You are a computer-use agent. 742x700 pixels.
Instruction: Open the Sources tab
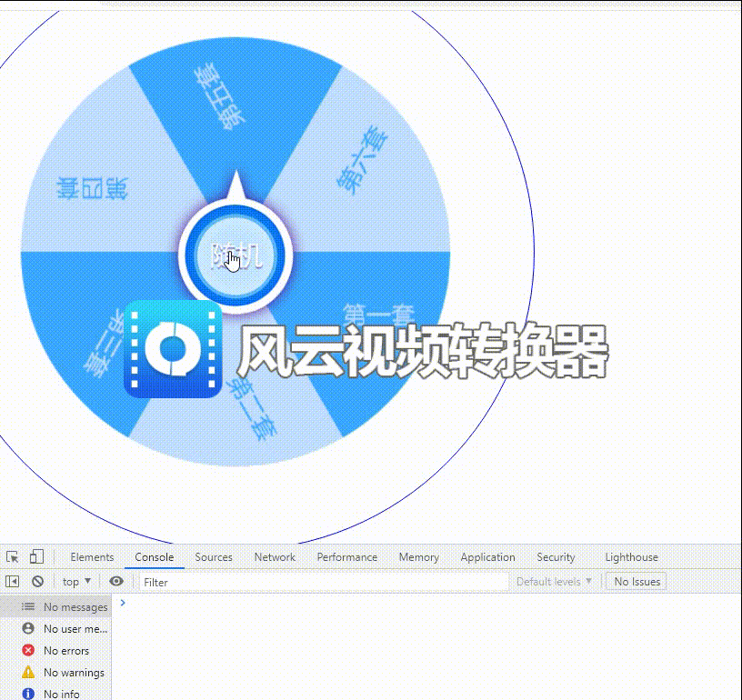214,557
